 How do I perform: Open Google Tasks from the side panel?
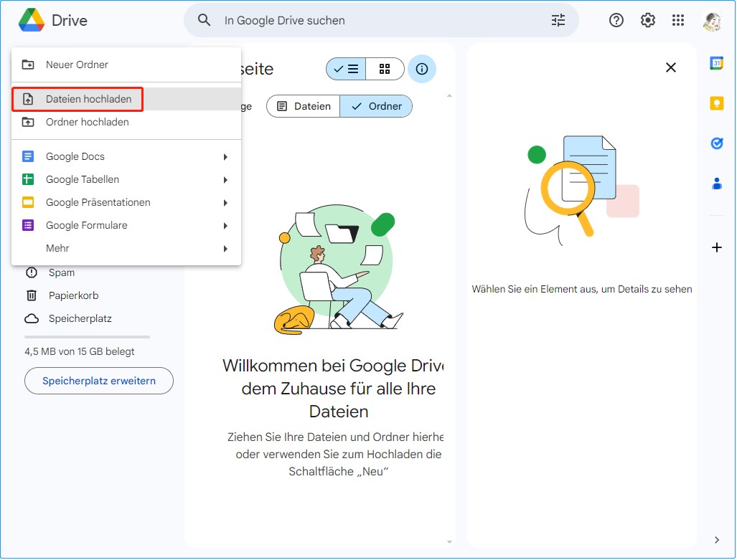(x=716, y=143)
